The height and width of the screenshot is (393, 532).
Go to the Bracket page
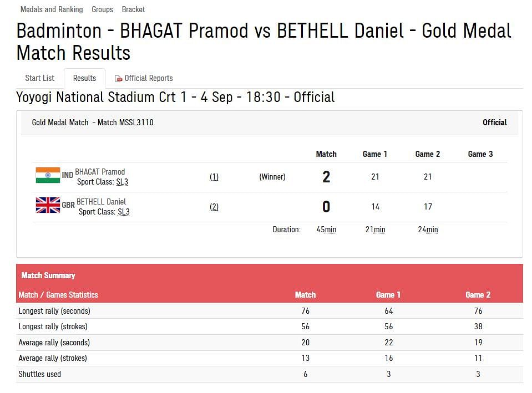pos(133,9)
